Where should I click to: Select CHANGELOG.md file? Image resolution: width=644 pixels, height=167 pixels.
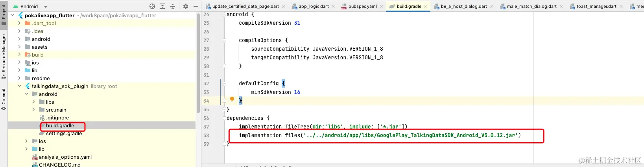pyautogui.click(x=60, y=165)
